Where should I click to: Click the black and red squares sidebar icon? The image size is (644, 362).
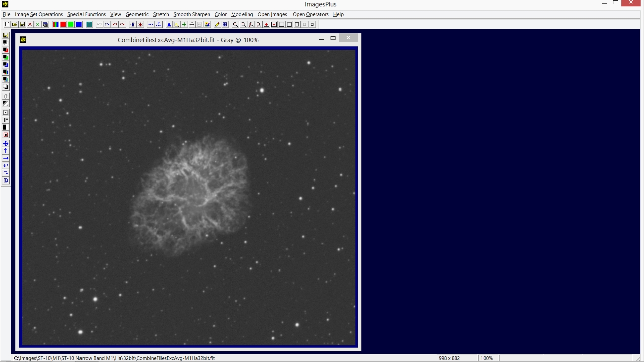coord(6,50)
